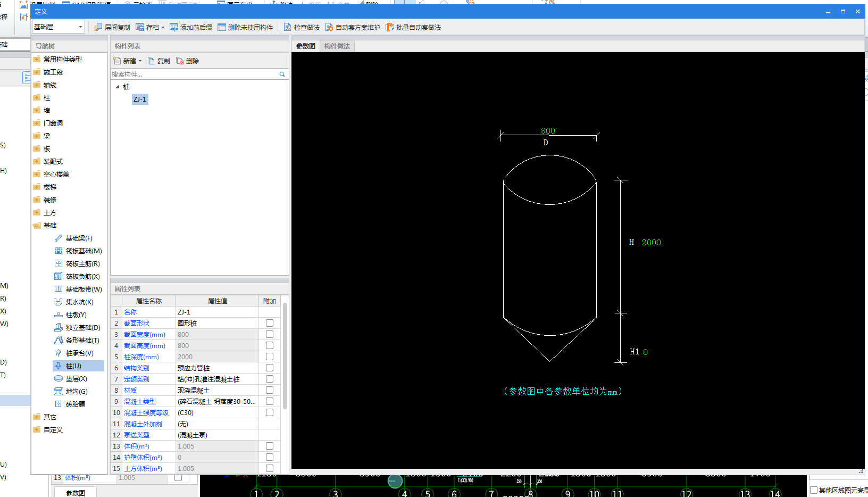Toggle 附加 checkbox for 截面高度(mm)
The width and height of the screenshot is (868, 497).
[270, 345]
